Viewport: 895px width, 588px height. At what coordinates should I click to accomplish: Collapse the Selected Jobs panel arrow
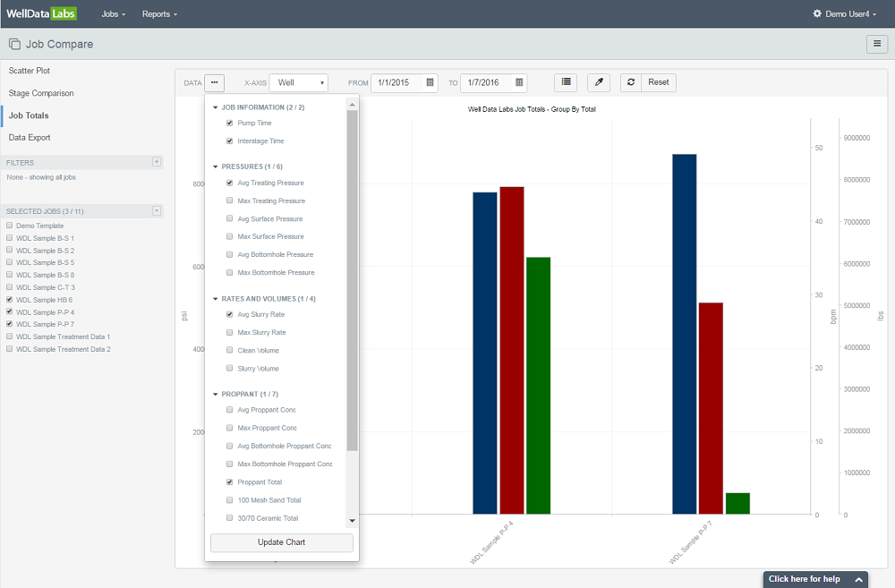[x=157, y=210]
